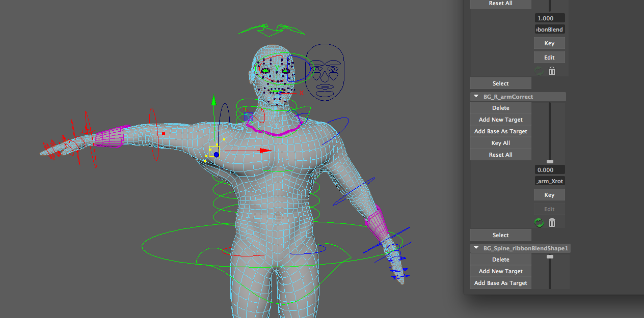Click the arm_Xrot target name field
Viewport: 644px width, 318px height.
(550, 181)
